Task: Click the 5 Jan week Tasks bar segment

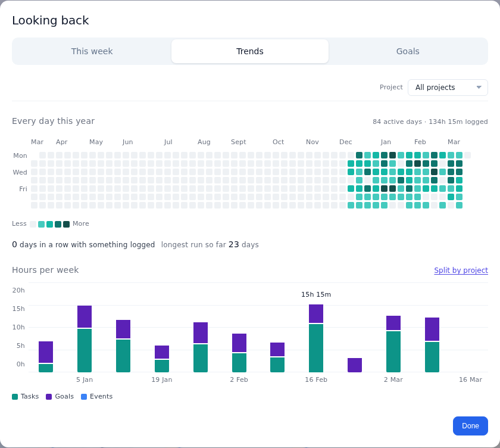Action: click(x=85, y=350)
